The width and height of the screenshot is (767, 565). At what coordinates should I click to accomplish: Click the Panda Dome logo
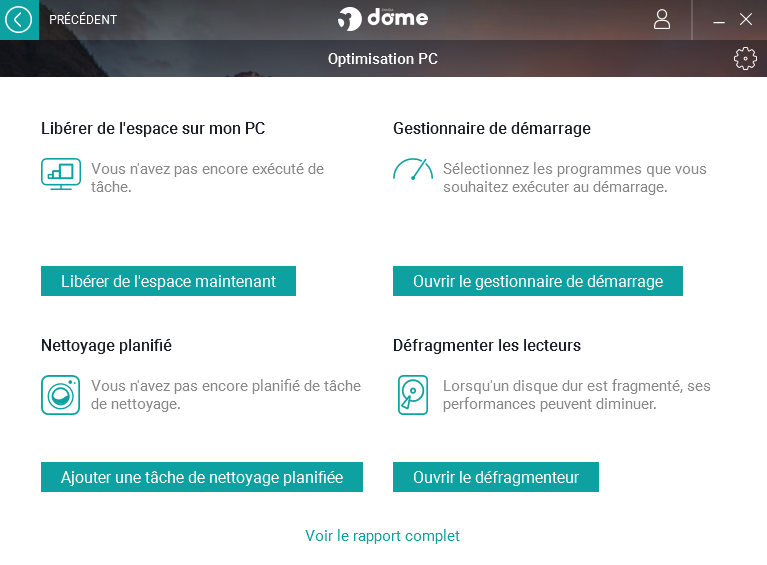pos(383,19)
